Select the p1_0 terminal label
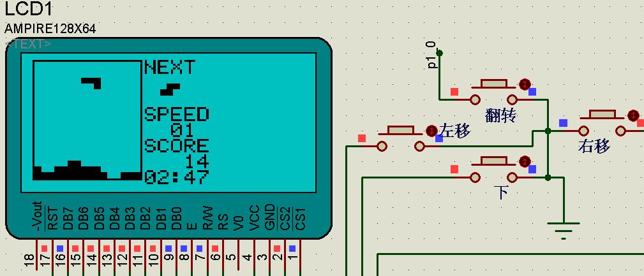Viewport: 644px width, 276px height. coord(431,55)
